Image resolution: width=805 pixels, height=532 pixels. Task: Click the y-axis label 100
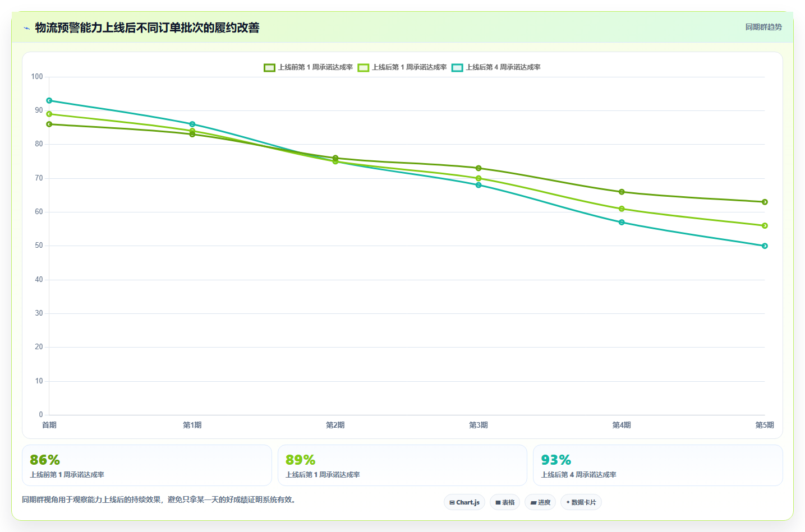pos(37,76)
